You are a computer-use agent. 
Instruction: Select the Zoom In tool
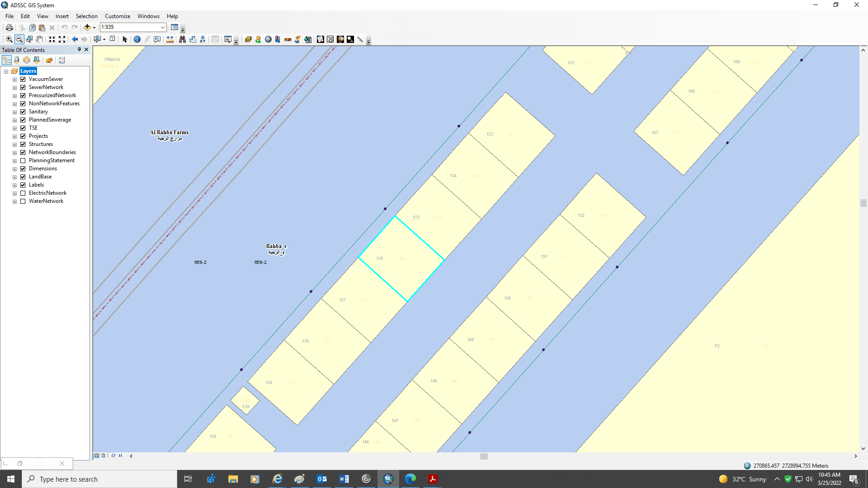[9, 39]
